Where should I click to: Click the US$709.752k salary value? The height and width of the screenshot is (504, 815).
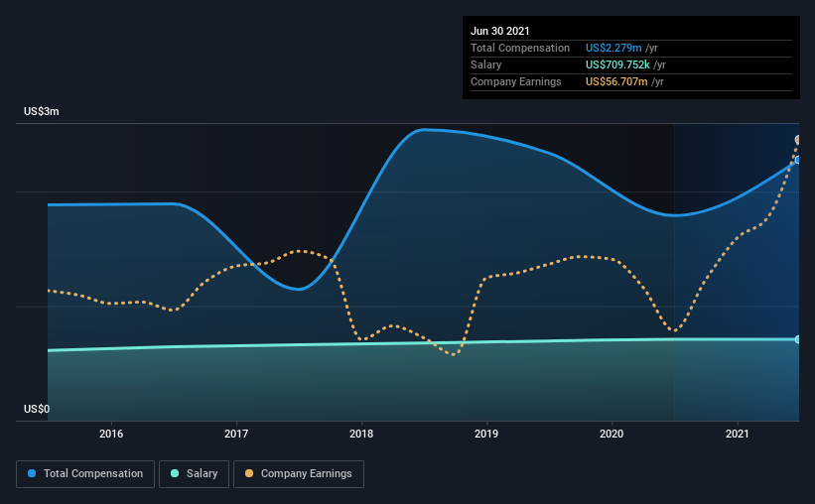(x=617, y=64)
